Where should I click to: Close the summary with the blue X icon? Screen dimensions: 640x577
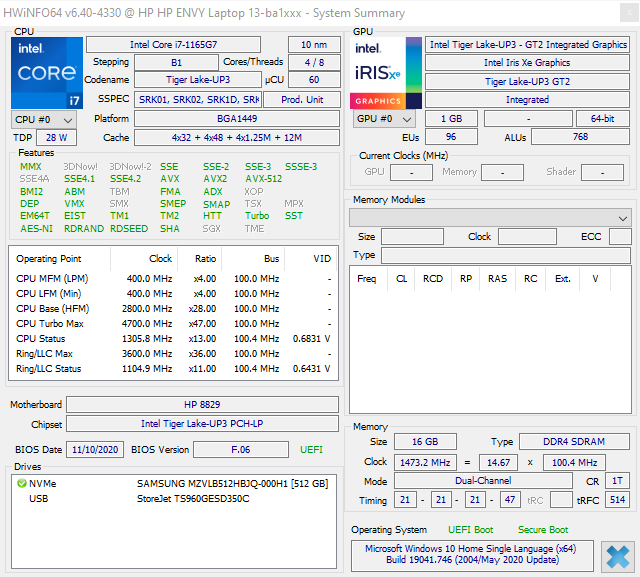tap(616, 555)
